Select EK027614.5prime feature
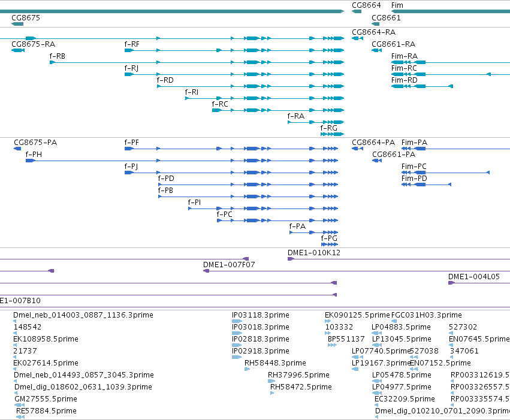The width and height of the screenshot is (510, 420). [46, 363]
